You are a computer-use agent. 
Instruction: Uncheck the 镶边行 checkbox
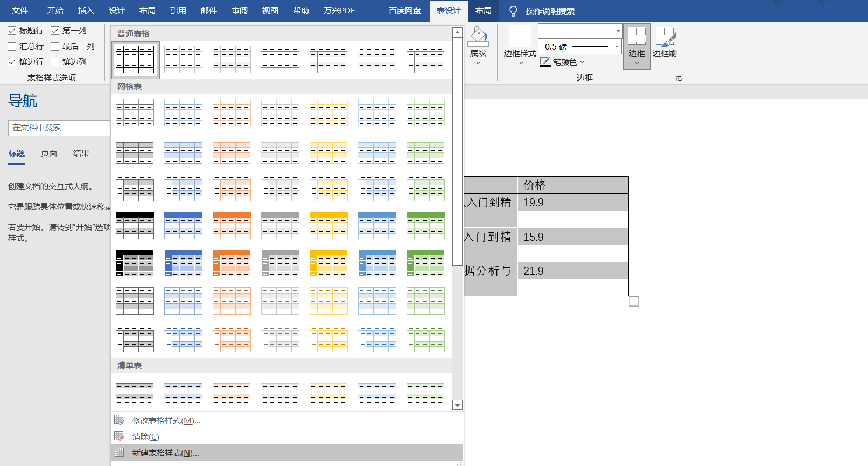(12, 62)
